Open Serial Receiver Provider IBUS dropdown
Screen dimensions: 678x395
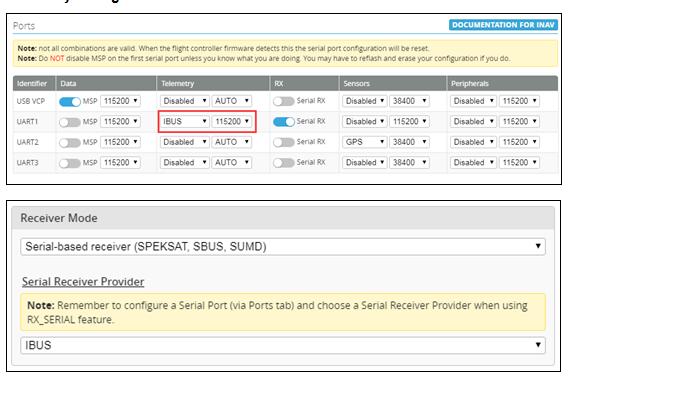pos(283,346)
